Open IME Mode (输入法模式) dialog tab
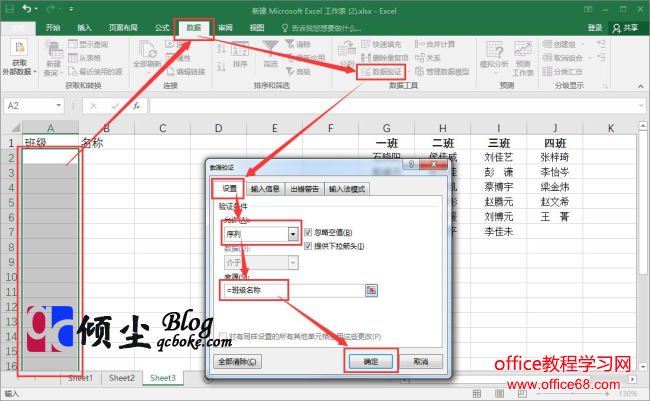This screenshot has width=650, height=401. 347,189
